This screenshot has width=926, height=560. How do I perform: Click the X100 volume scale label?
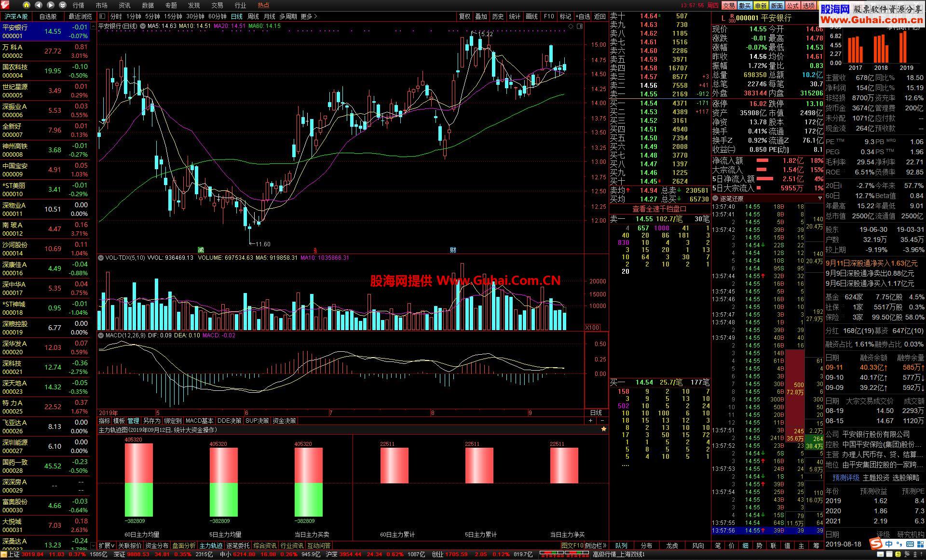(592, 328)
